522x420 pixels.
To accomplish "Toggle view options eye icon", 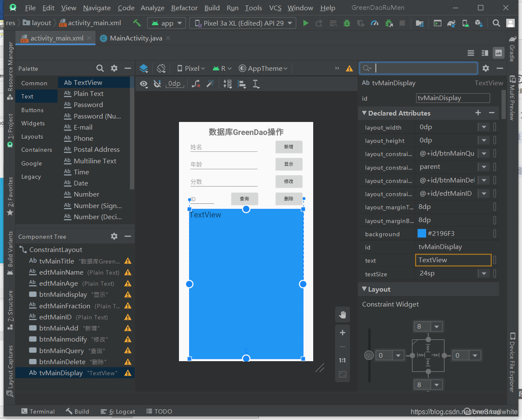I will tap(144, 84).
